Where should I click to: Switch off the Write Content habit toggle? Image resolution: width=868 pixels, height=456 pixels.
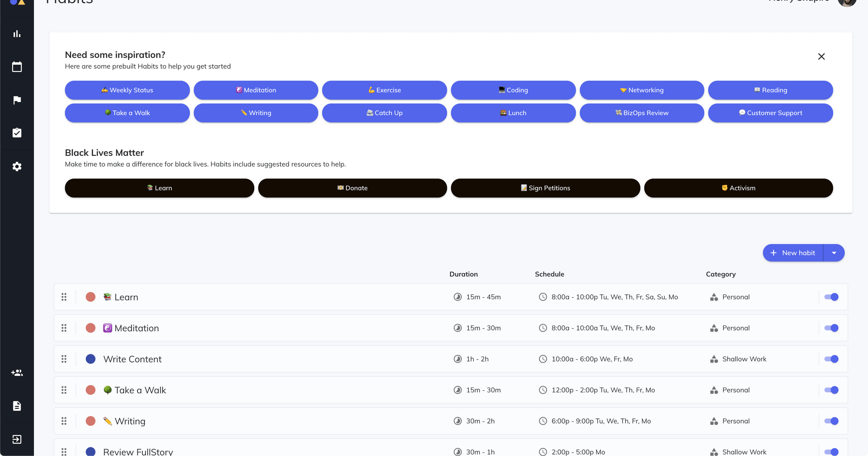tap(831, 359)
